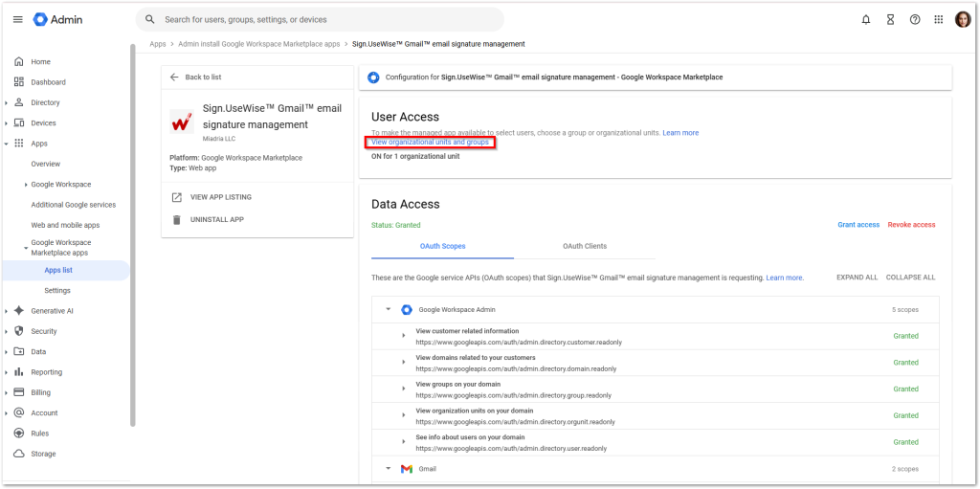The height and width of the screenshot is (489, 980).
Task: Click Revoke access
Action: (911, 225)
